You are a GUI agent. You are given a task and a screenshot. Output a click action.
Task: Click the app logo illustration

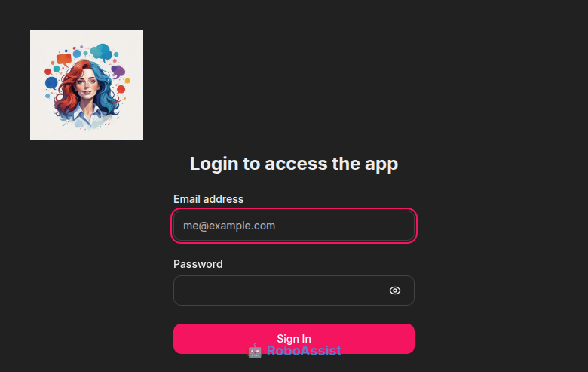(87, 85)
